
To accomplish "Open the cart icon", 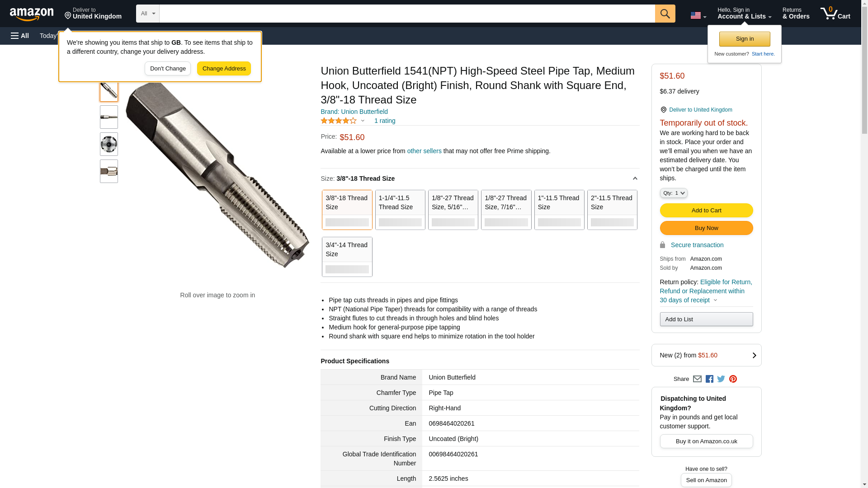I will [835, 14].
